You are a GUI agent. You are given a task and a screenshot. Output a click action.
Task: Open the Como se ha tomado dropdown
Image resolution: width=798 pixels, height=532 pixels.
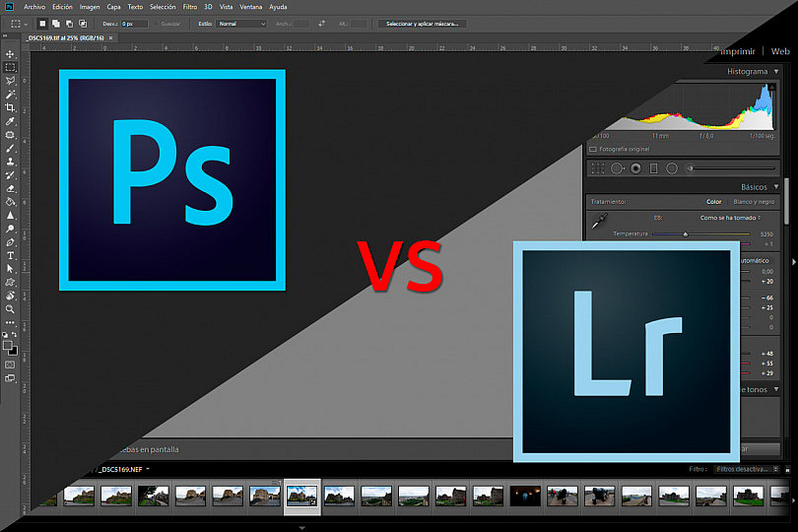730,218
